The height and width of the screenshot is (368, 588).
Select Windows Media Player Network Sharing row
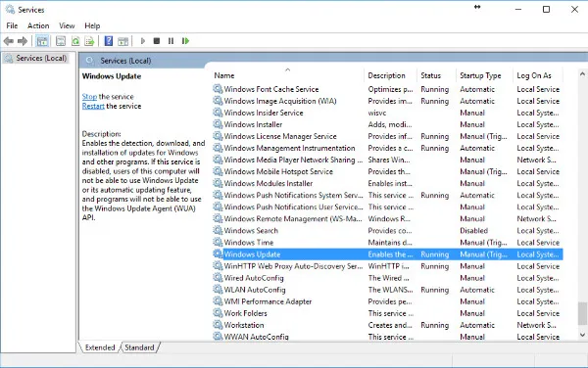(x=387, y=160)
